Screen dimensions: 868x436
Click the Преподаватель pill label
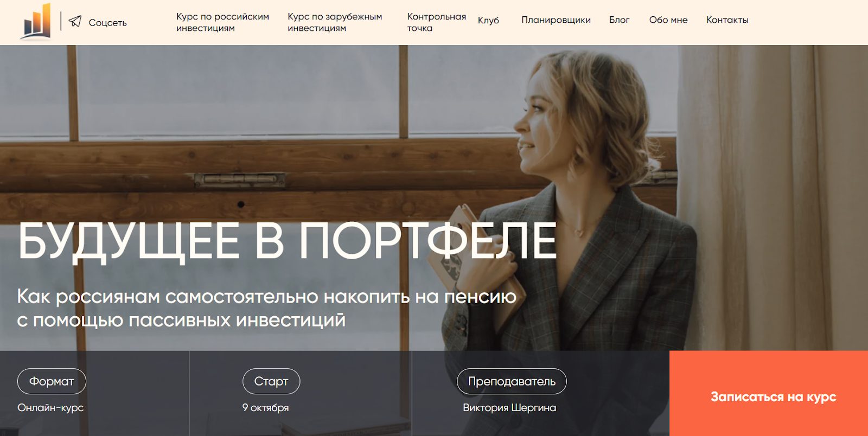[x=512, y=381]
